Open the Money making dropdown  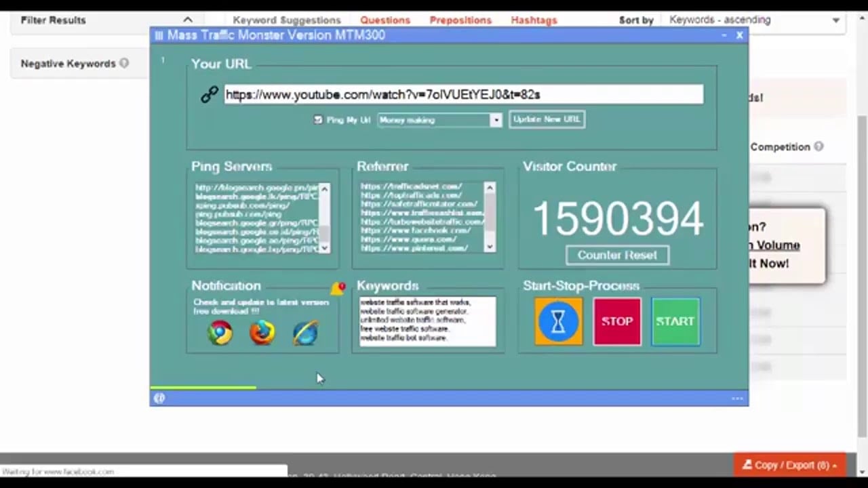coord(496,119)
